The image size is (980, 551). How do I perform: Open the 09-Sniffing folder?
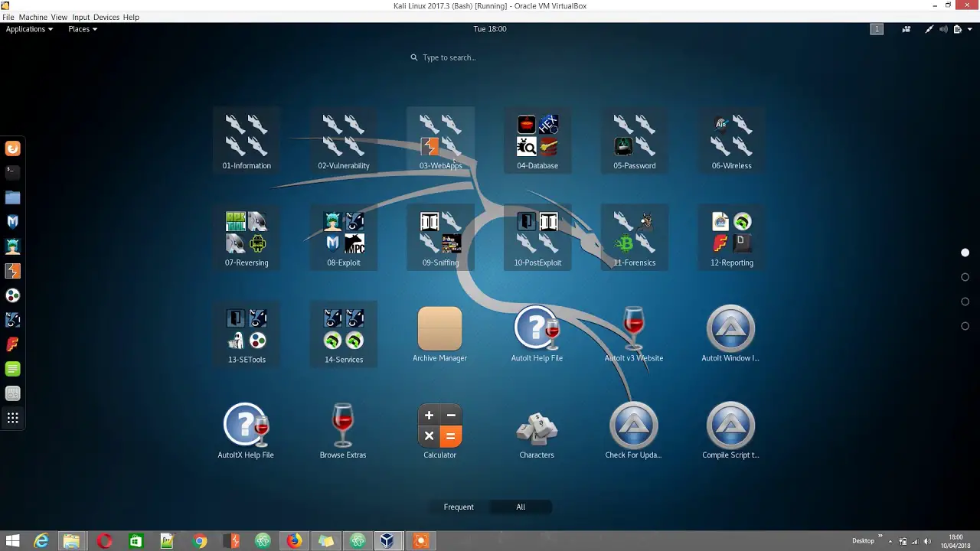440,238
